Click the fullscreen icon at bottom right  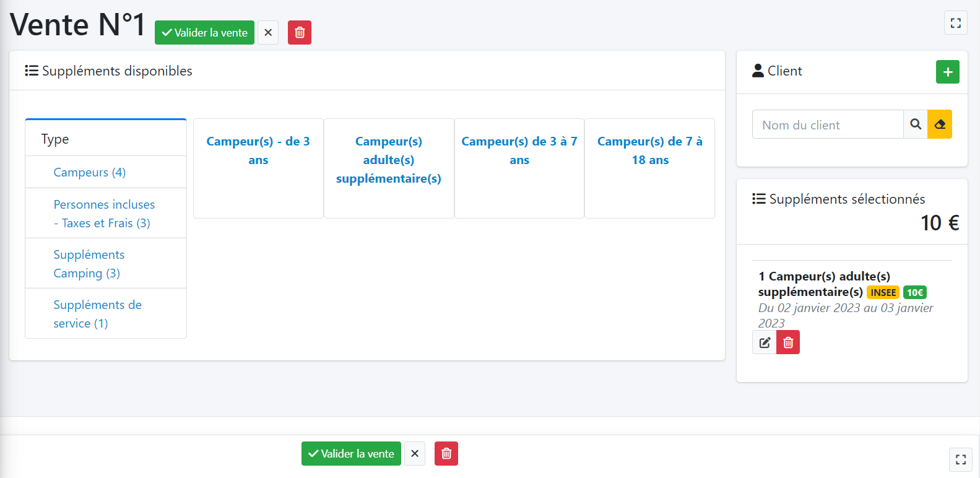click(x=961, y=459)
